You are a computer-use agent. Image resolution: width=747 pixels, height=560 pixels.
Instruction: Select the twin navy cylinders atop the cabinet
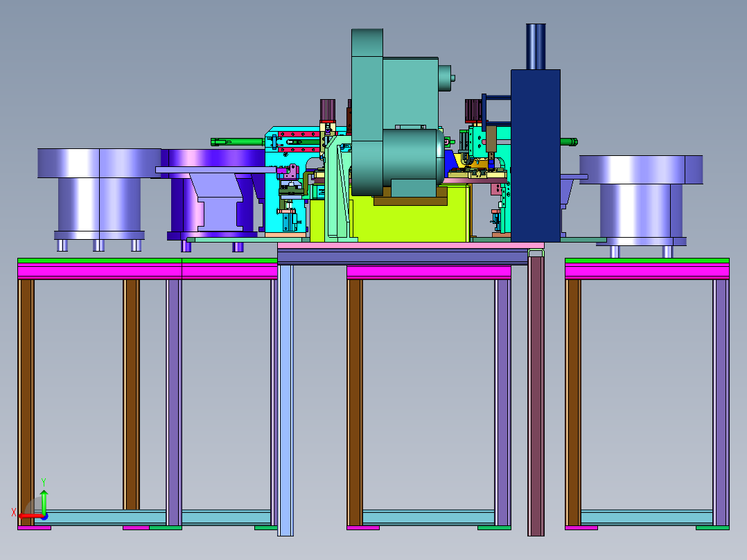click(536, 46)
